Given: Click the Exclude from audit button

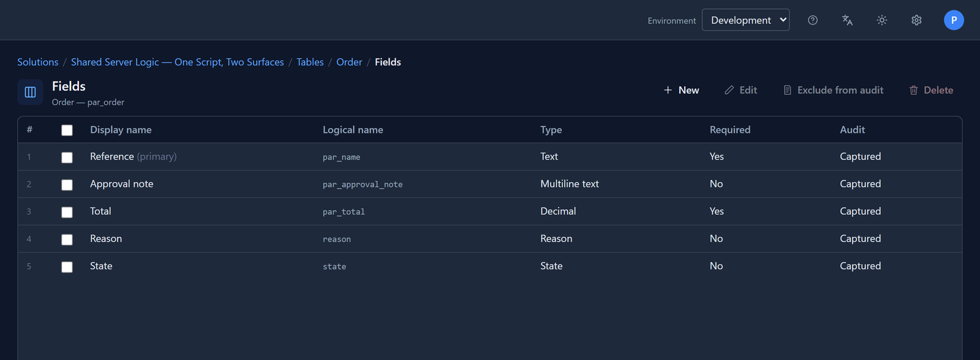Looking at the screenshot, I should pyautogui.click(x=833, y=90).
